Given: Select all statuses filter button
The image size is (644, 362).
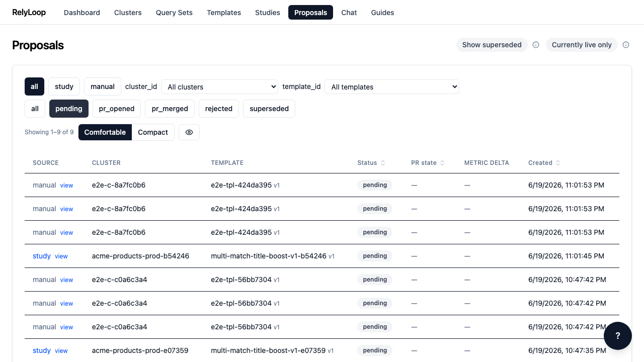Looking at the screenshot, I should (x=35, y=109).
